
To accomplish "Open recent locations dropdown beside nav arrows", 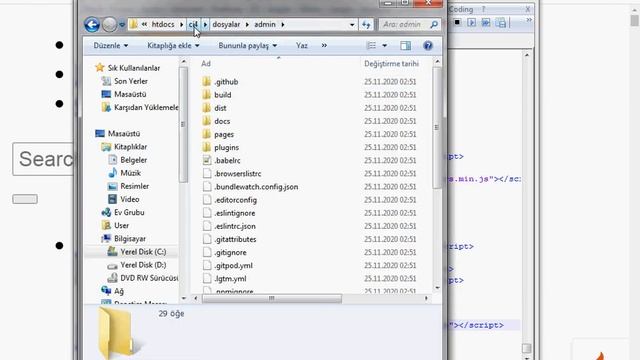I will pos(122,25).
